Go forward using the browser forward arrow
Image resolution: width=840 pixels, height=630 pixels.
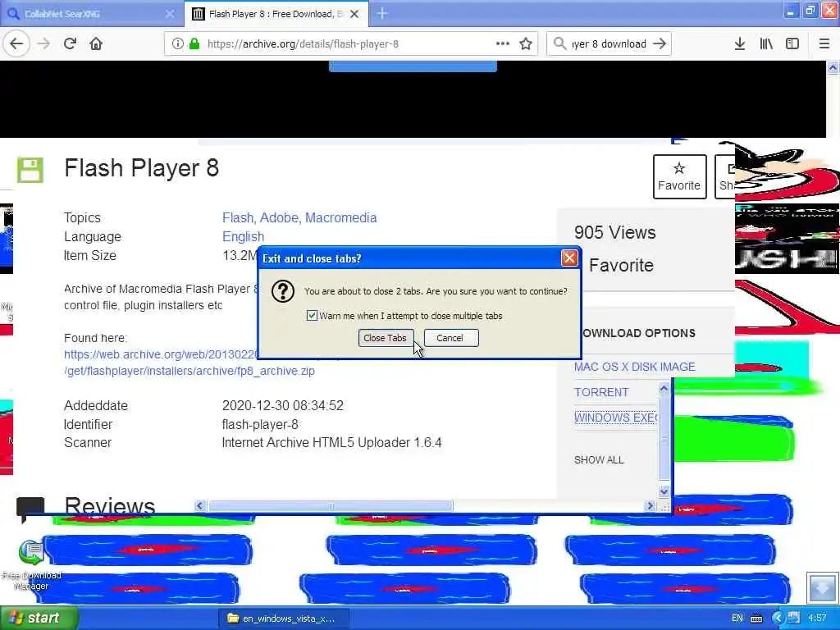point(44,43)
